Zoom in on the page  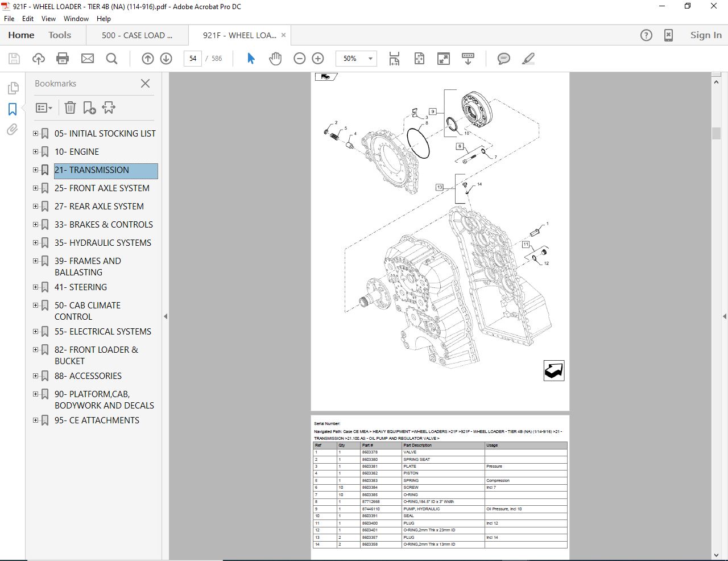click(x=317, y=58)
